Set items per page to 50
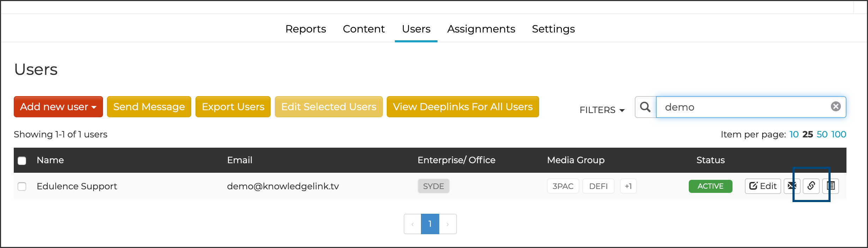868x248 pixels. [x=822, y=134]
